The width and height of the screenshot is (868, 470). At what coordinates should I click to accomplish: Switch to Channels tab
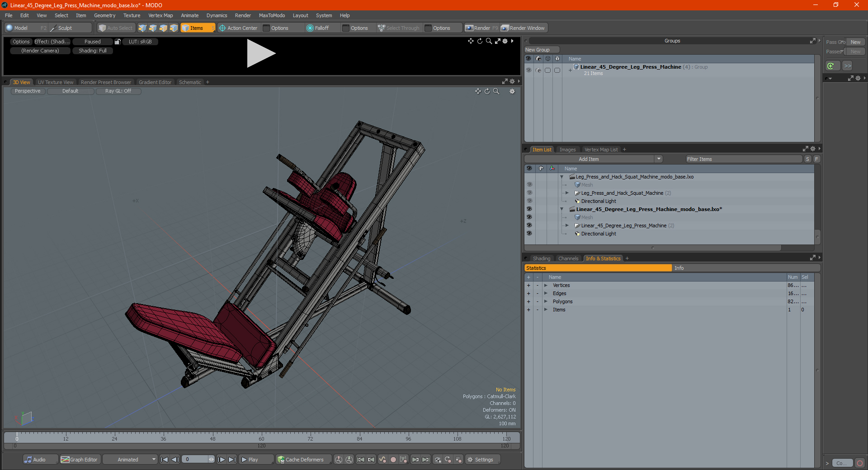pyautogui.click(x=568, y=258)
